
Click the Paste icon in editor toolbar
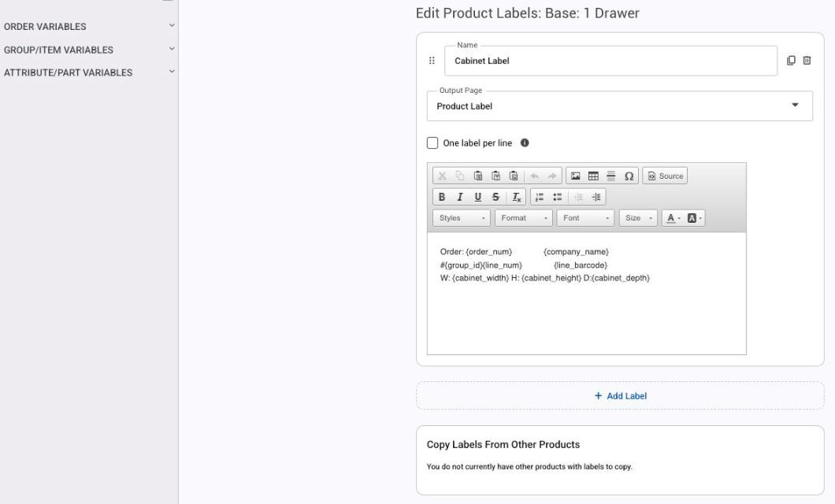(477, 176)
